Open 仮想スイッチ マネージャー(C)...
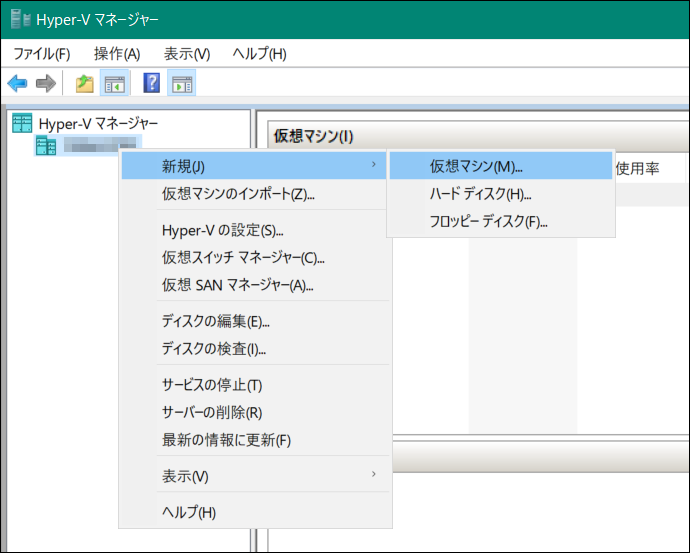 (x=254, y=258)
